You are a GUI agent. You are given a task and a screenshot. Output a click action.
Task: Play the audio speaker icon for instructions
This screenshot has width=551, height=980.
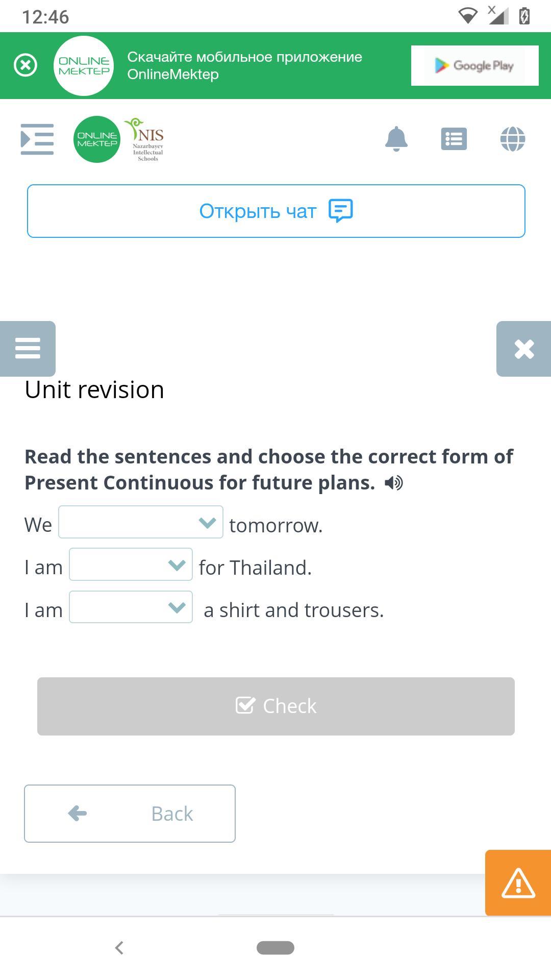point(393,483)
